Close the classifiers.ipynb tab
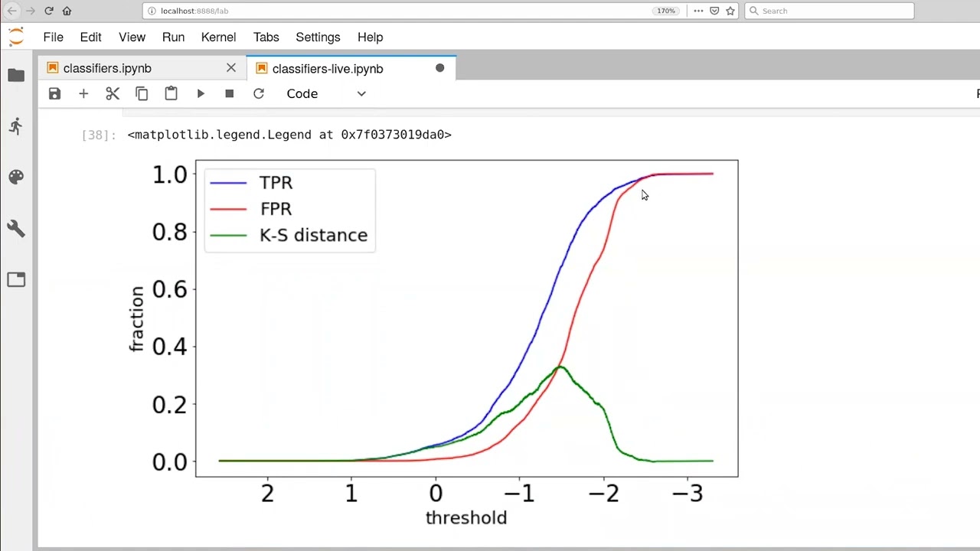This screenshot has height=551, width=980. (x=231, y=68)
